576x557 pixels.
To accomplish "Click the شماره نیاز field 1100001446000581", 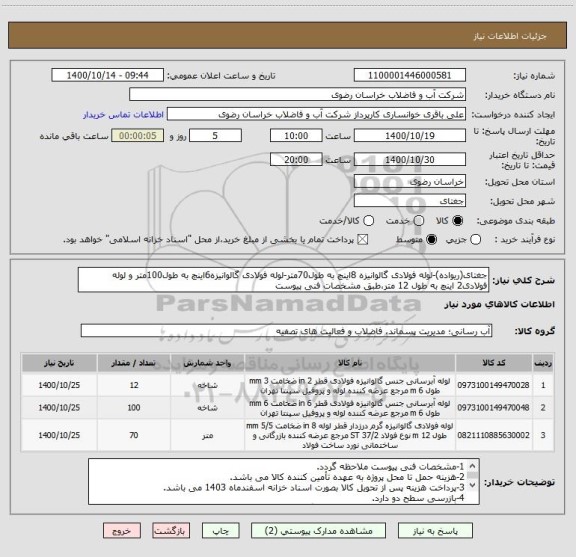I will click(x=410, y=75).
